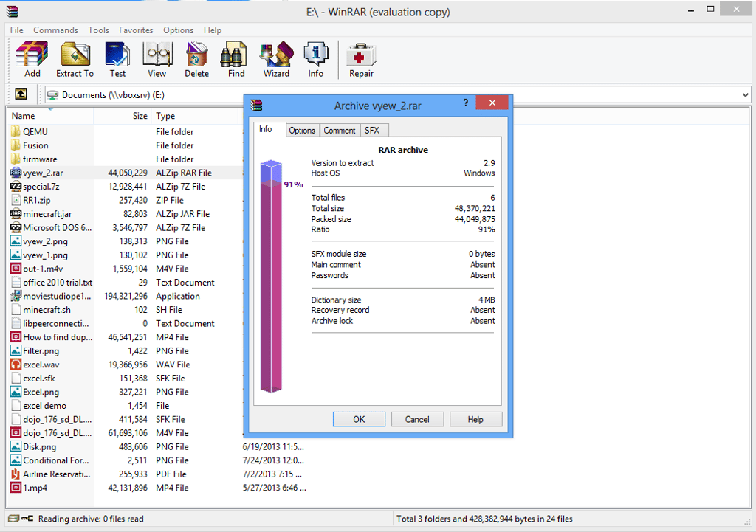Click the drive icon in the status bar
Viewport: 756px width, 532px height.
point(14,519)
